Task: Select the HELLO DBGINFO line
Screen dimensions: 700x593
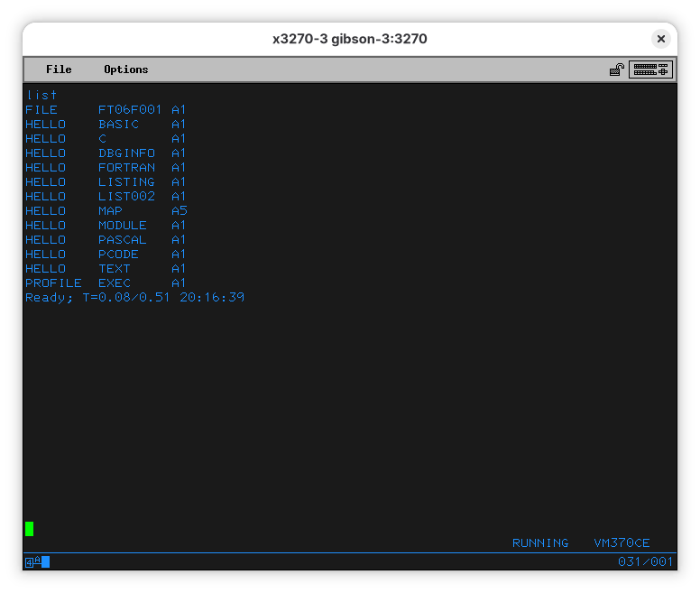Action: (106, 153)
